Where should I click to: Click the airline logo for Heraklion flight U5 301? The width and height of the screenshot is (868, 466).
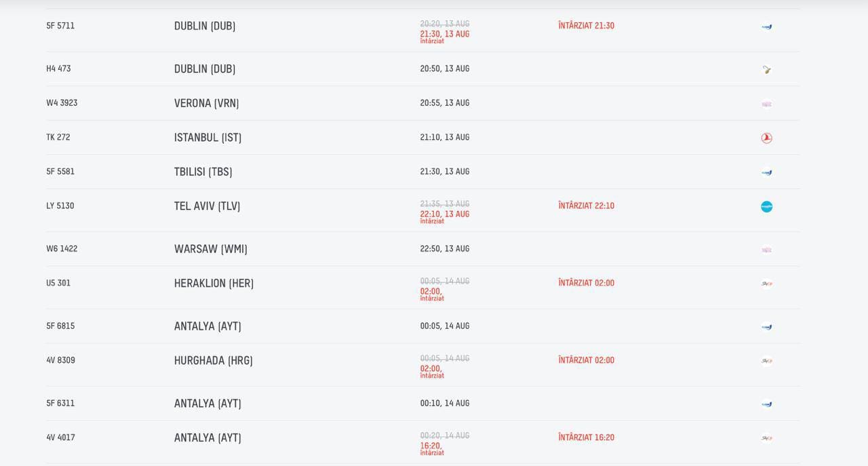pyautogui.click(x=766, y=284)
